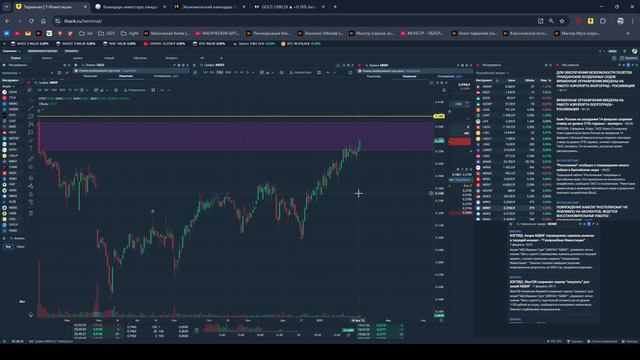Lock all drawings with the padlock icon
Viewport: 640px width, 360px height.
click(31, 195)
